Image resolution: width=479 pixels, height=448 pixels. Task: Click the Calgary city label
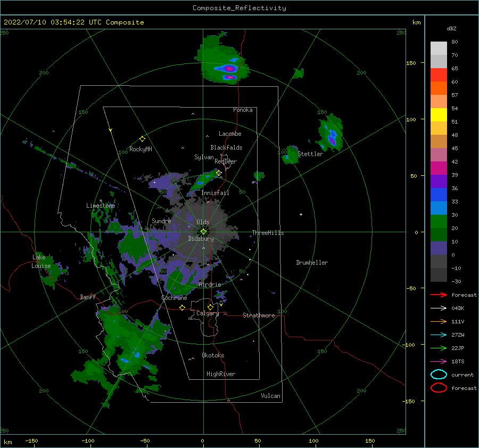click(x=208, y=313)
